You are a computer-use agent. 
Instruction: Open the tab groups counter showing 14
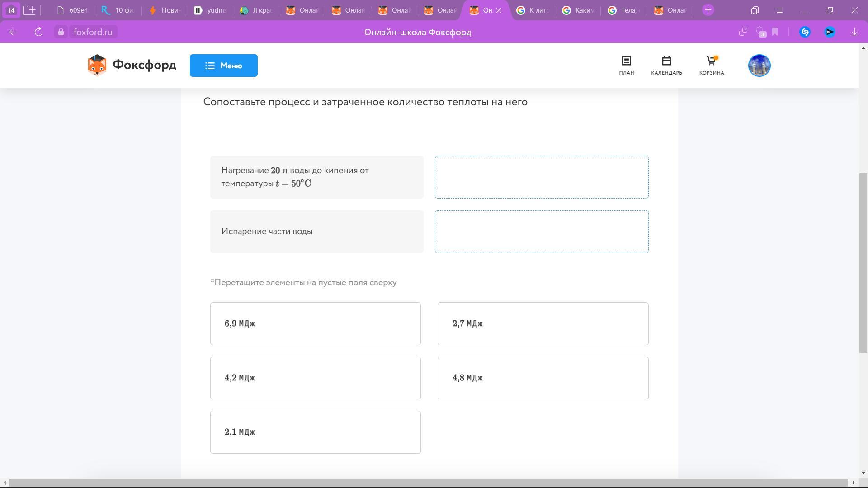point(11,10)
